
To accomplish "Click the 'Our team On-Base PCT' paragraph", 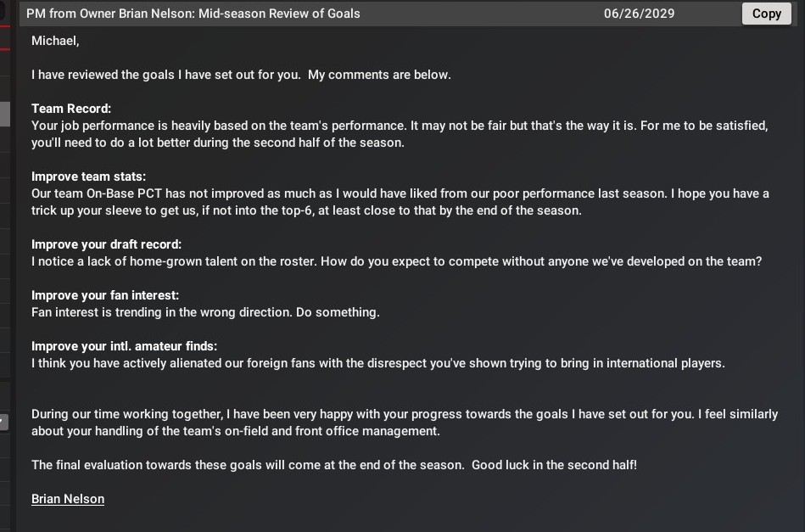I will [x=400, y=202].
